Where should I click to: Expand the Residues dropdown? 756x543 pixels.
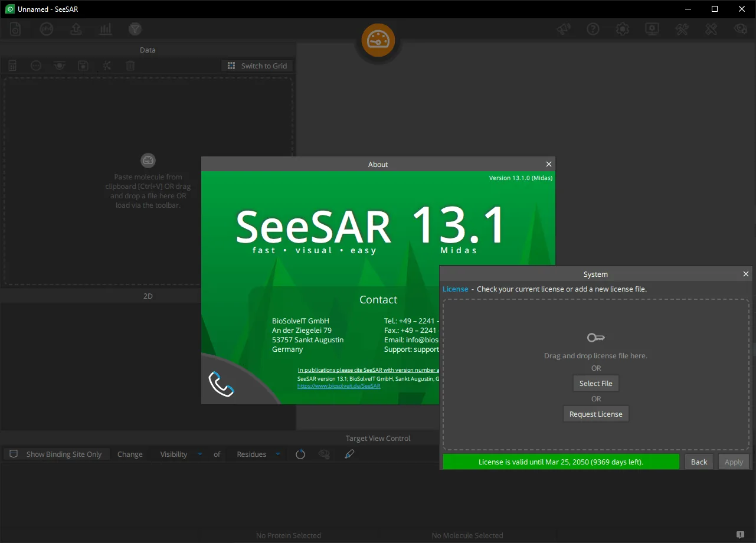(x=258, y=454)
